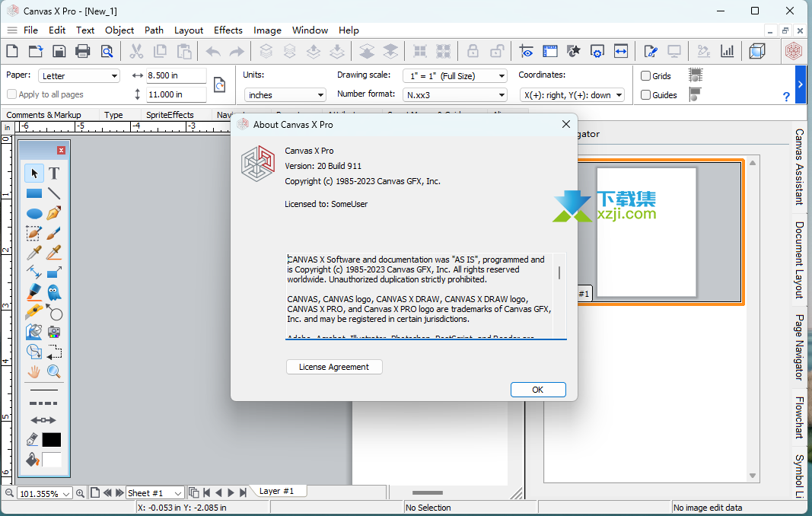Close the floating toolbox palette
812x516 pixels.
coord(61,150)
